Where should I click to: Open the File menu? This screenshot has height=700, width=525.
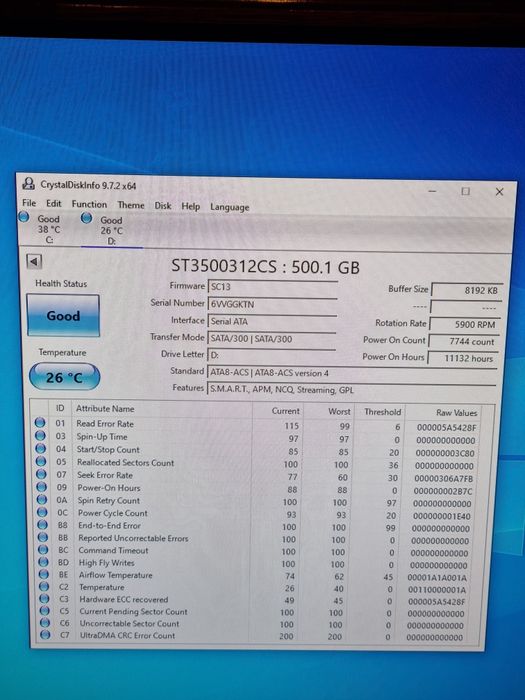coord(29,203)
